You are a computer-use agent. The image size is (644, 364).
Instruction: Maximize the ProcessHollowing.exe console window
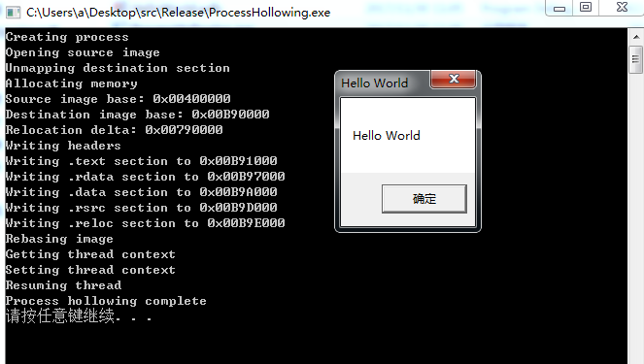[586, 8]
